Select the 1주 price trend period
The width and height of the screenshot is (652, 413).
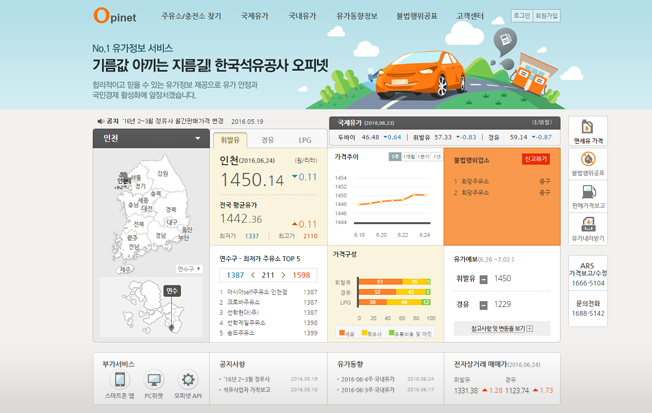click(x=395, y=156)
